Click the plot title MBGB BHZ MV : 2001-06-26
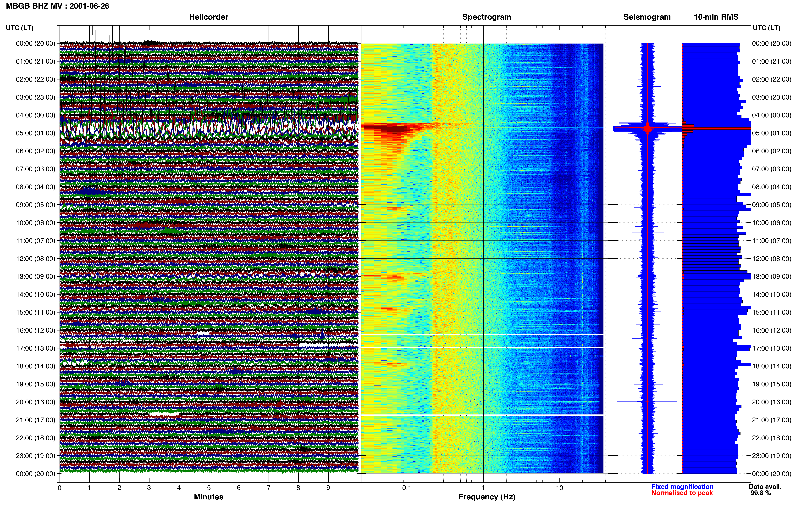The width and height of the screenshot is (812, 508). tap(57, 6)
